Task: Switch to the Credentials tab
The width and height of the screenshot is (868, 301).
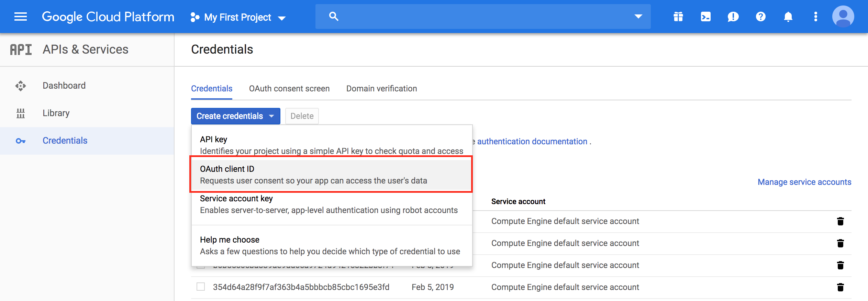Action: [x=212, y=89]
